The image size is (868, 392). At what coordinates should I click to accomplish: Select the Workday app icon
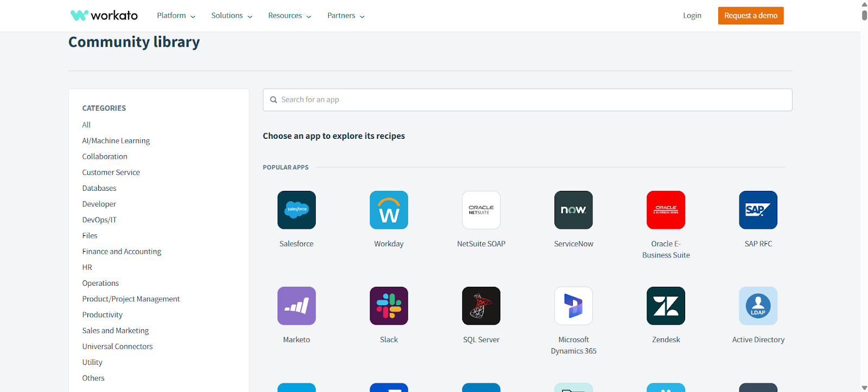tap(389, 210)
